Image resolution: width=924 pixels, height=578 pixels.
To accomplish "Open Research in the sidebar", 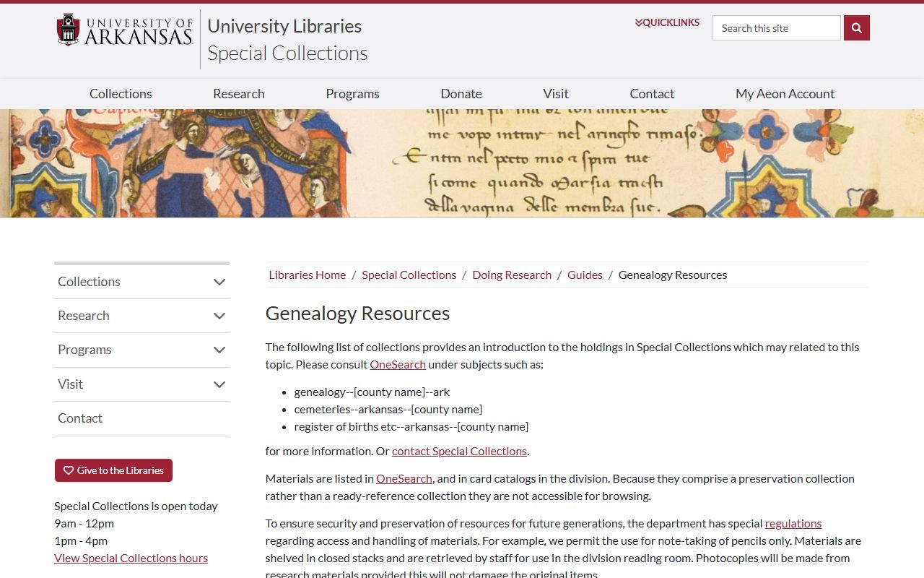I will (x=84, y=316).
